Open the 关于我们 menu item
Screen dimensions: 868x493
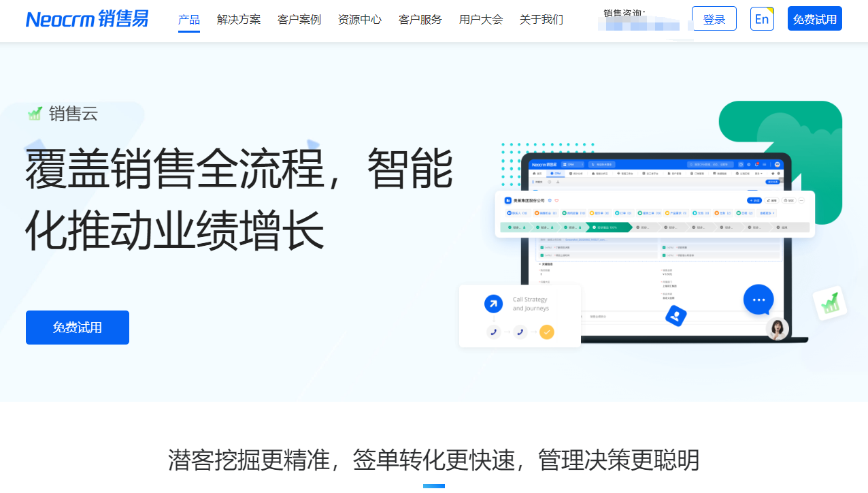[x=541, y=19]
